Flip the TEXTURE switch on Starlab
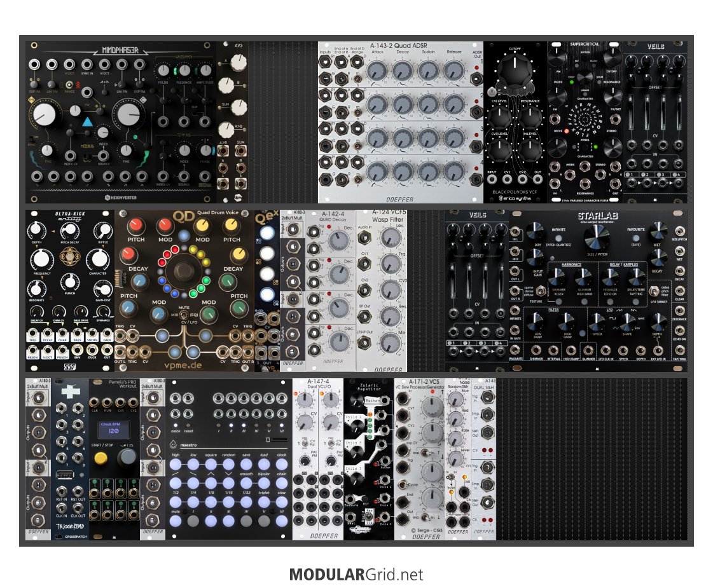Image resolution: width=713 pixels, height=588 pixels. coord(541,291)
